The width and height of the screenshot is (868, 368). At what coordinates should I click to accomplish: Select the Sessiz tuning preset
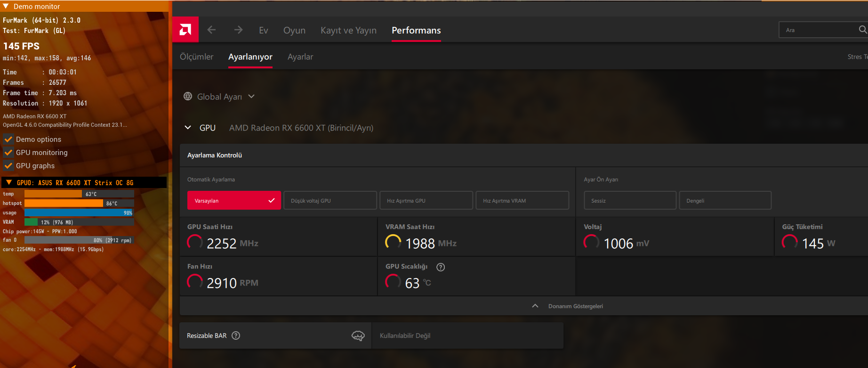pos(630,200)
